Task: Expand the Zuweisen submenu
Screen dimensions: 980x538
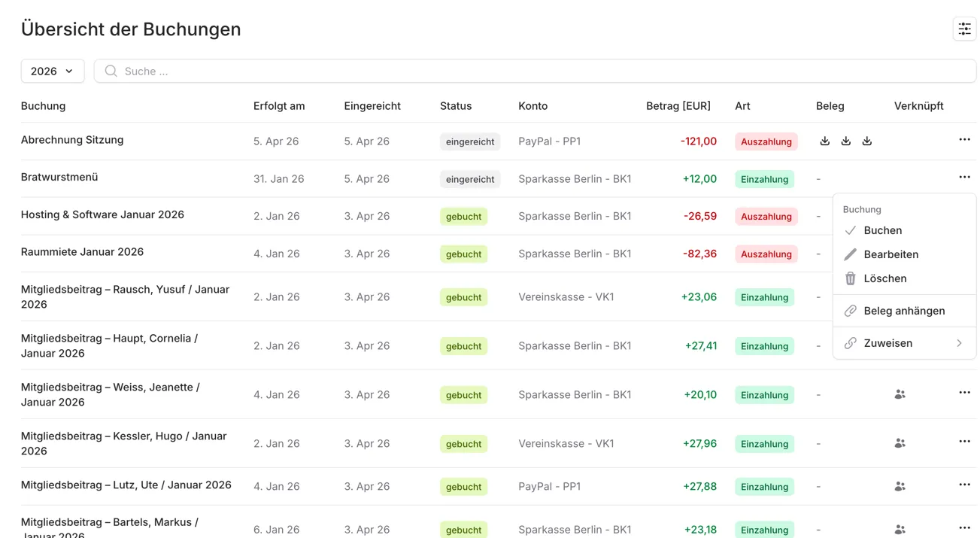Action: (903, 343)
